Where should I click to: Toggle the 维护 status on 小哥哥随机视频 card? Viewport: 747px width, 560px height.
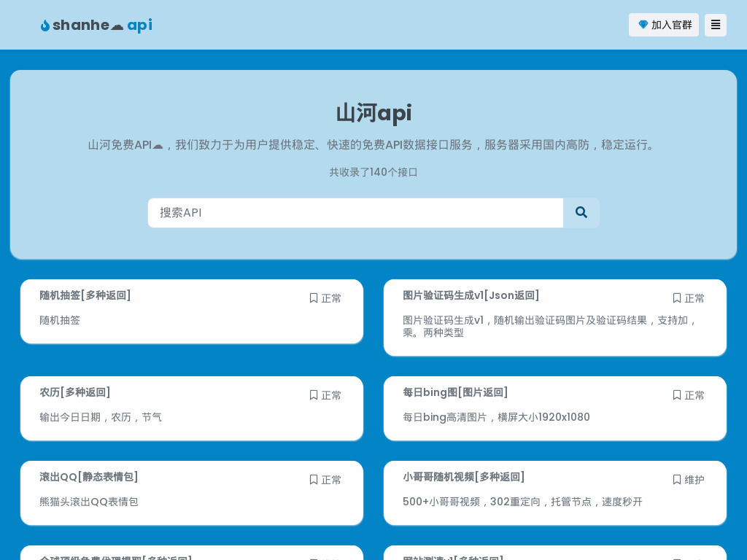tap(694, 480)
